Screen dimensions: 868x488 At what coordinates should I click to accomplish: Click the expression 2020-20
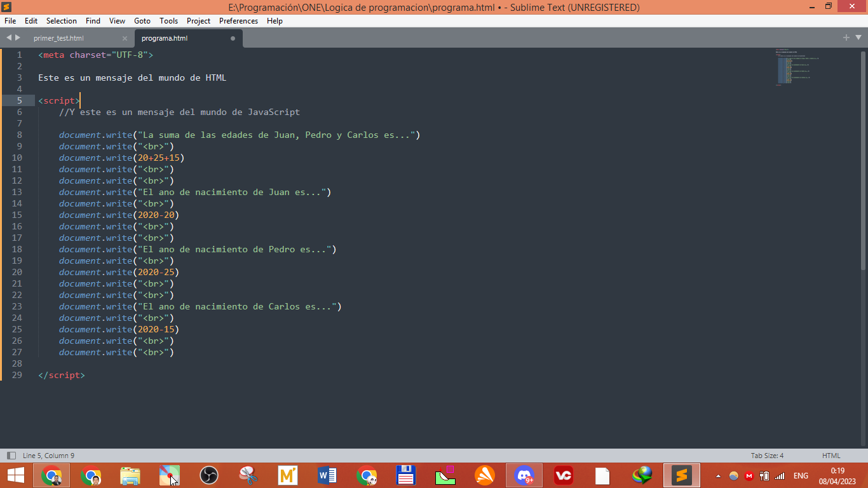click(x=156, y=215)
